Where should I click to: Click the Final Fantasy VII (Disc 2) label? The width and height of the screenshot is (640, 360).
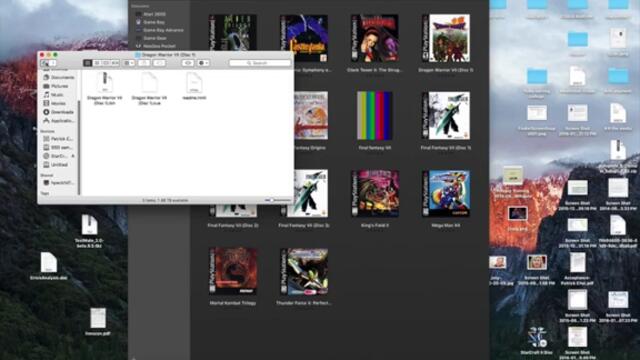233,225
